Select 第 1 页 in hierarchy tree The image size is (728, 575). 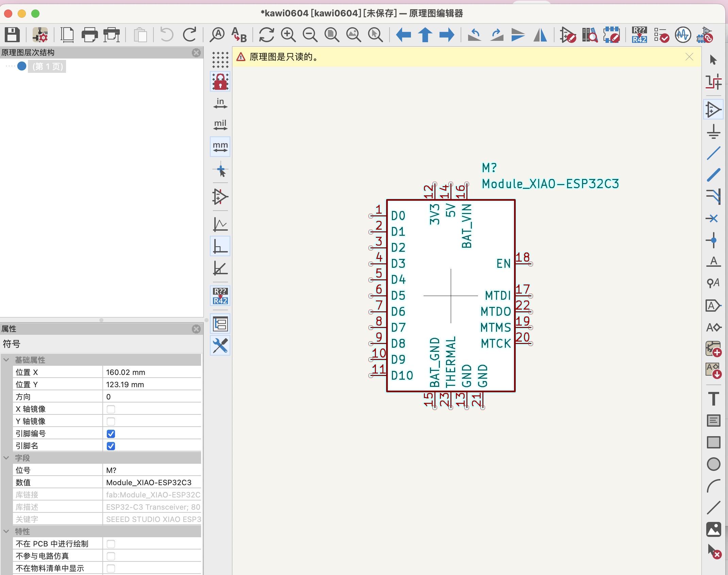[x=48, y=66]
